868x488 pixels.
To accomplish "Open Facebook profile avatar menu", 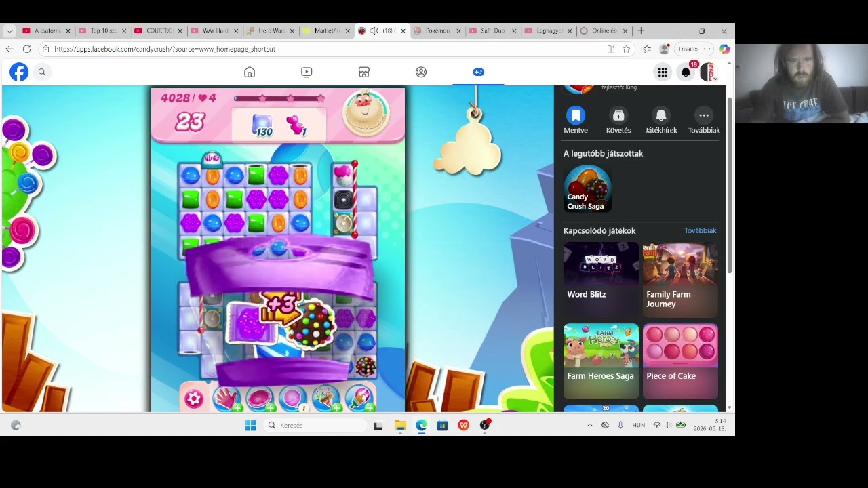I will point(708,72).
